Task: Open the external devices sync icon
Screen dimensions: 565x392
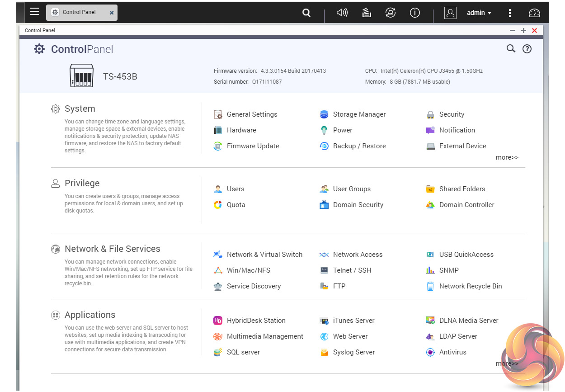Action: coord(391,13)
